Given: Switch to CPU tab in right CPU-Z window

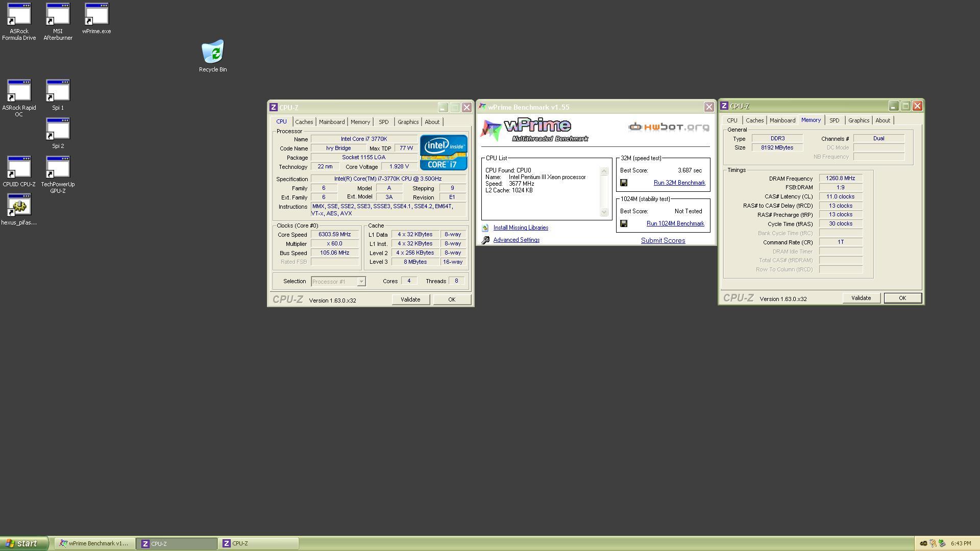Looking at the screenshot, I should 732,120.
